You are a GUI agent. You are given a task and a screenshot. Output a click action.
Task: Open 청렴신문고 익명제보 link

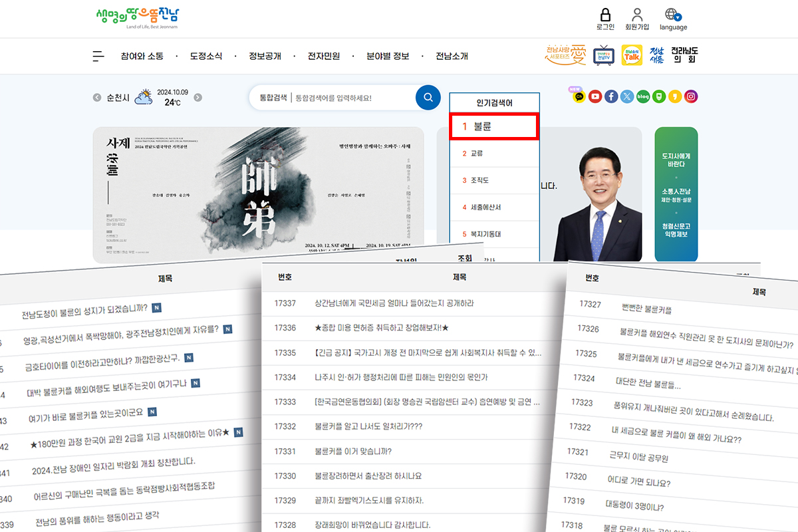tap(676, 230)
